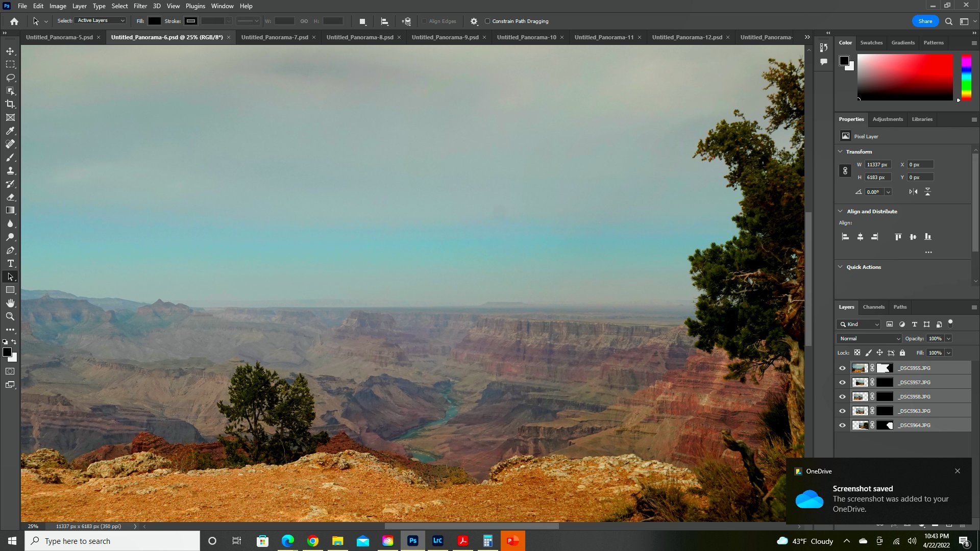The height and width of the screenshot is (551, 980).
Task: Collapse the Align and Distribute section
Action: click(840, 211)
